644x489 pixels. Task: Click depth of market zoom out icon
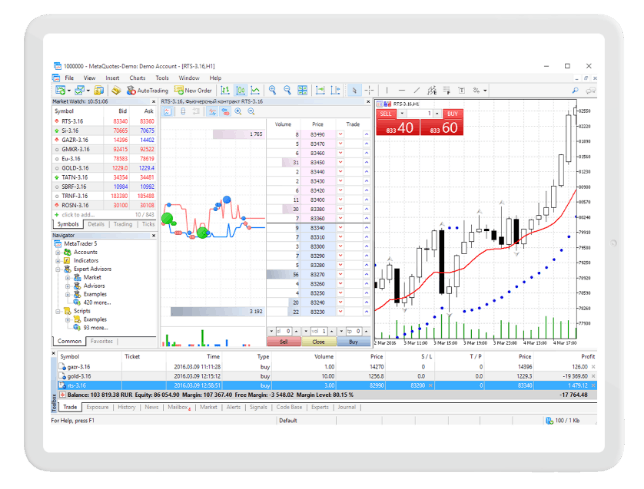[x=251, y=111]
